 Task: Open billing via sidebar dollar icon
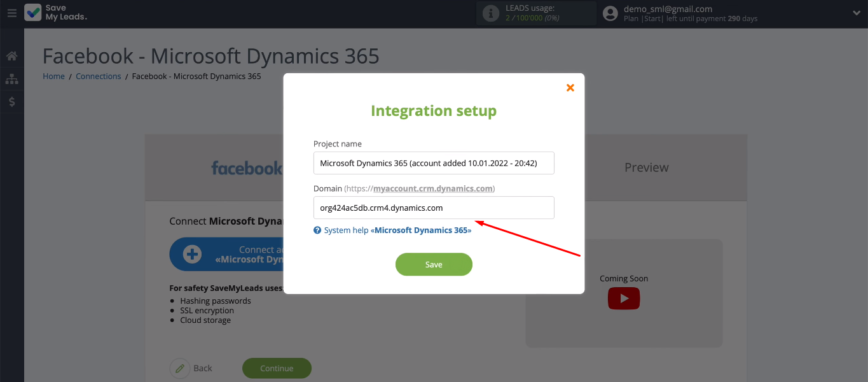11,102
